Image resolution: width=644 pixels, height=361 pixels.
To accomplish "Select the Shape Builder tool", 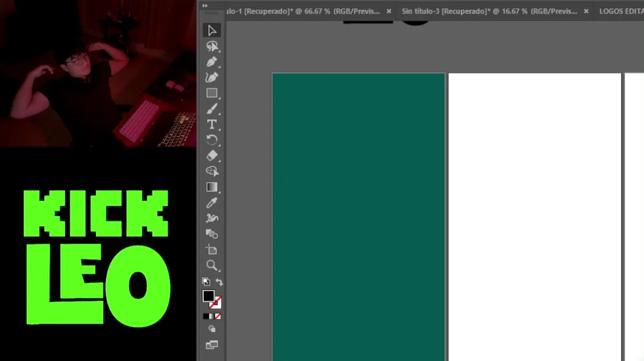I will [212, 171].
